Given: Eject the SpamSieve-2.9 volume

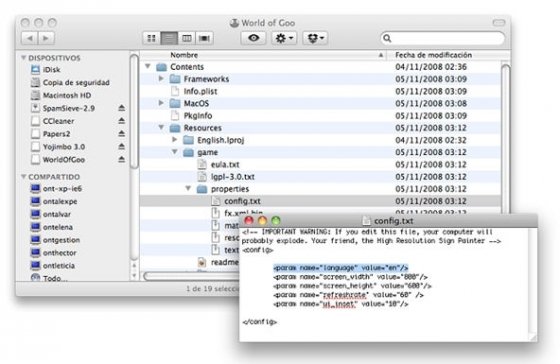Looking at the screenshot, I should point(121,108).
